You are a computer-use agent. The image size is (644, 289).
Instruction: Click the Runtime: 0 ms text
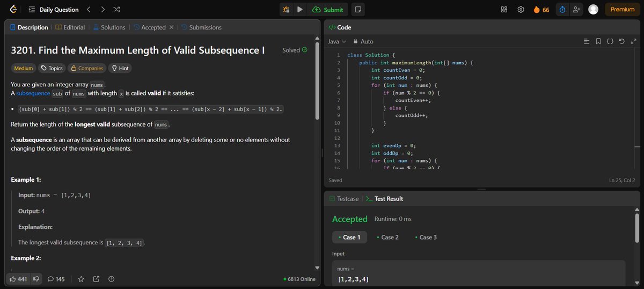coord(393,219)
